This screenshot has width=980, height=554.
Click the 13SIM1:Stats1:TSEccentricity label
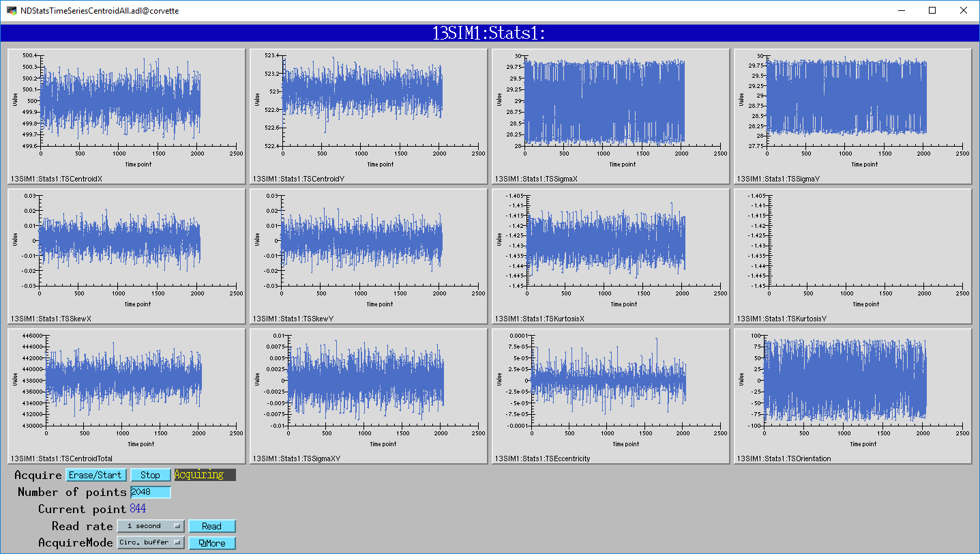click(x=543, y=458)
